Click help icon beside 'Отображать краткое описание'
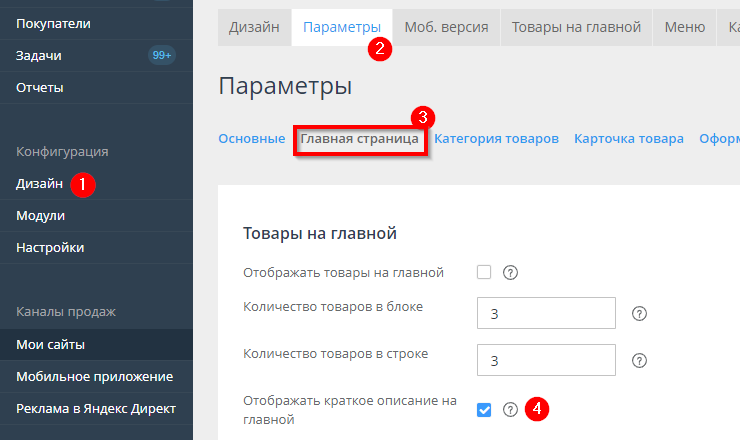Image resolution: width=740 pixels, height=440 pixels. 510,409
